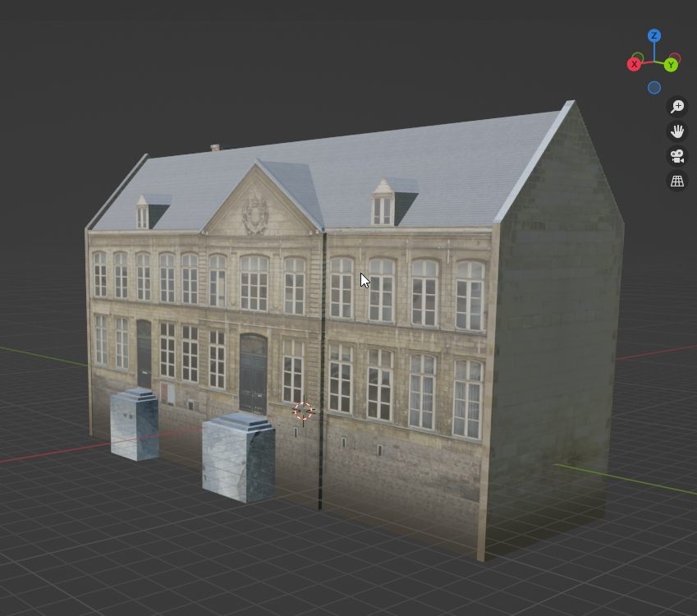This screenshot has width=697, height=616.
Task: Click the negative Z axis gizmo circle
Action: point(654,88)
